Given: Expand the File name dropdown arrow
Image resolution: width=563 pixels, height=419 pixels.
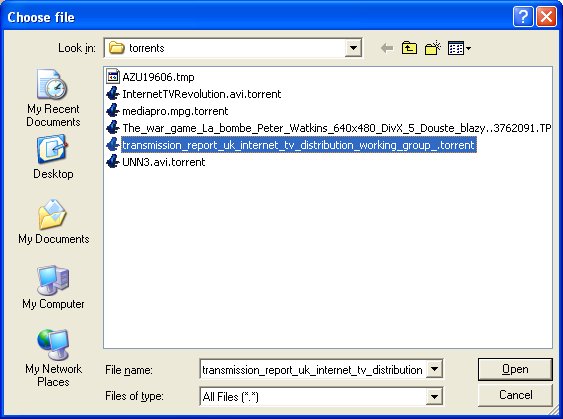Looking at the screenshot, I should 434,369.
